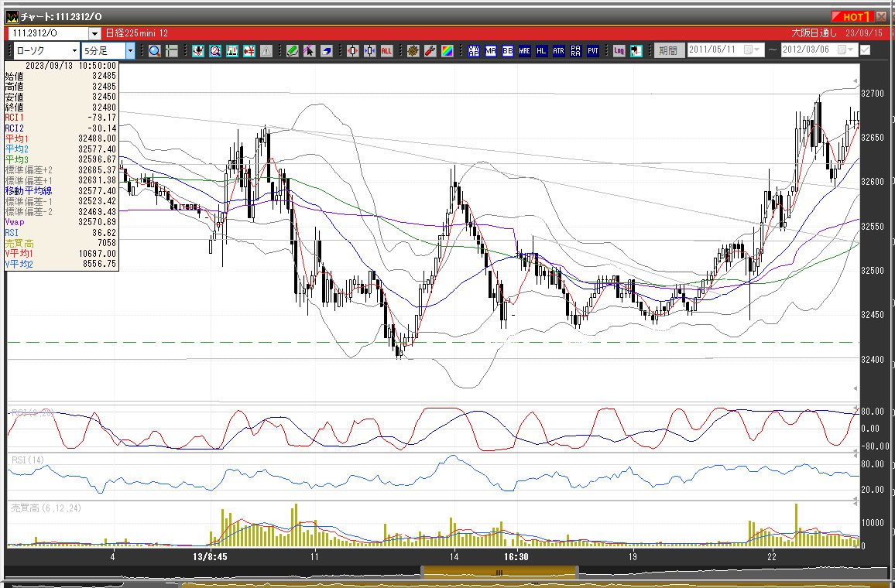The width and height of the screenshot is (895, 588).
Task: Click the RCI1 value row in data panel
Action: pyautogui.click(x=61, y=118)
